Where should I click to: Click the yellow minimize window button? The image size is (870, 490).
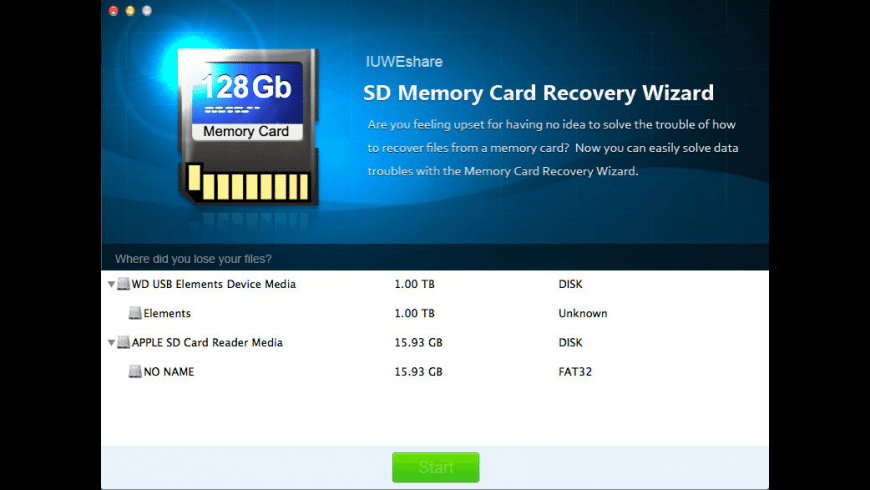pos(130,11)
